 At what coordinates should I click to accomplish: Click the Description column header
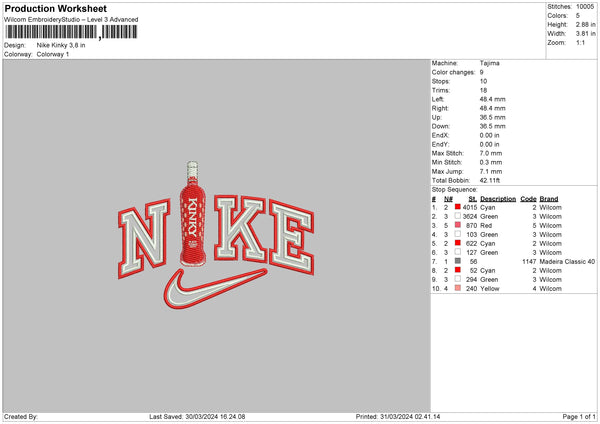coord(498,199)
